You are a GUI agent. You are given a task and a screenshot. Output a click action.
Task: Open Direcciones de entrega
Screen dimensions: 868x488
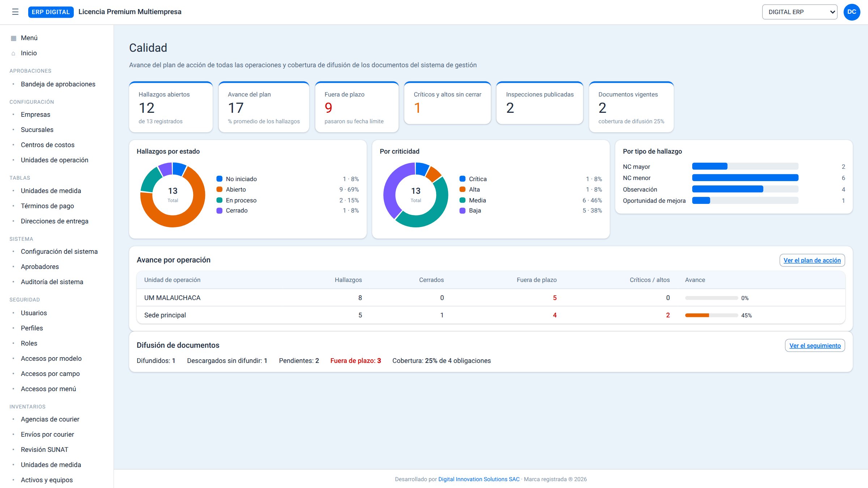54,221
